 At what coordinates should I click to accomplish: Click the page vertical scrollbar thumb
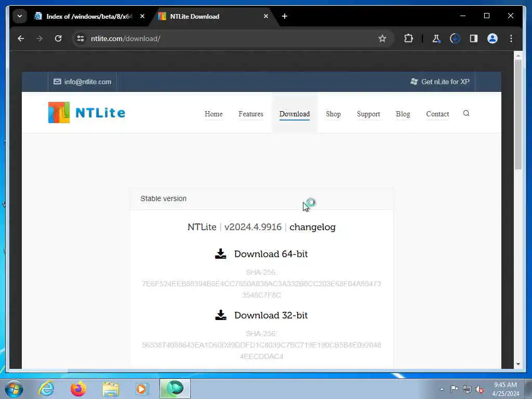518,114
